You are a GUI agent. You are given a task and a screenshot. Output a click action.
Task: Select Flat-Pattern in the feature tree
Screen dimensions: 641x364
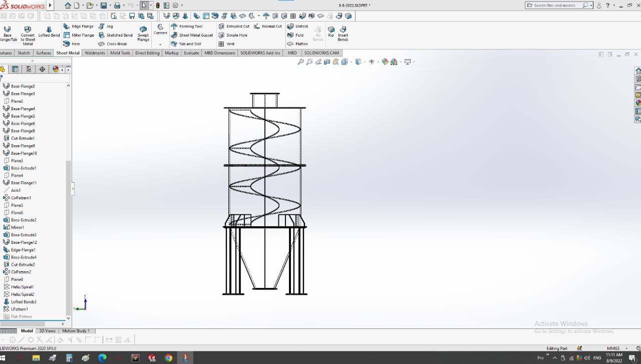18,316
